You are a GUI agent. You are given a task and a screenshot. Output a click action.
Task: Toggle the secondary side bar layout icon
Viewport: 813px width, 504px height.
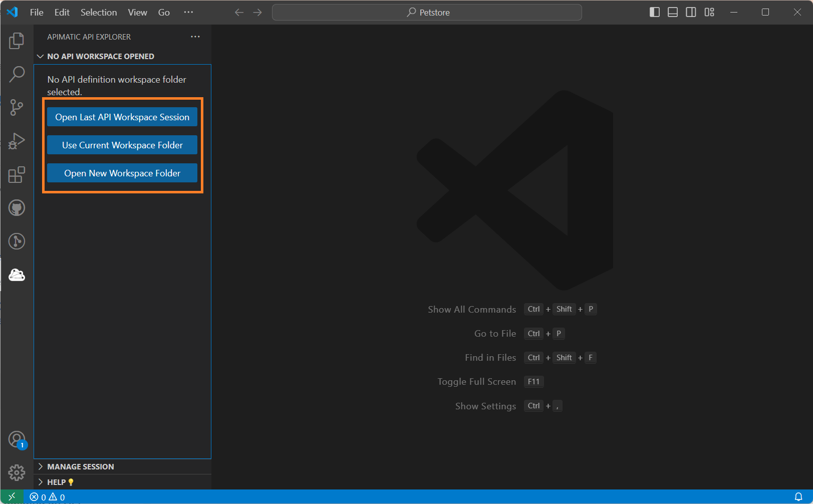click(x=691, y=12)
